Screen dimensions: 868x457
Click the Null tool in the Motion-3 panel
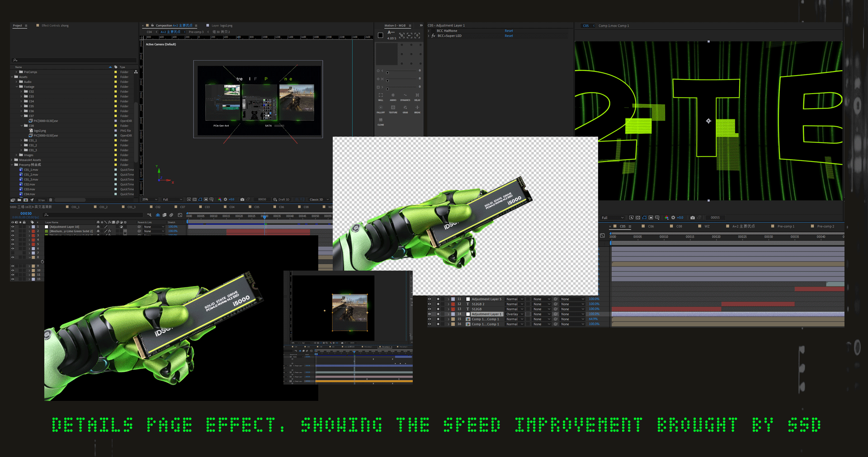click(381, 96)
